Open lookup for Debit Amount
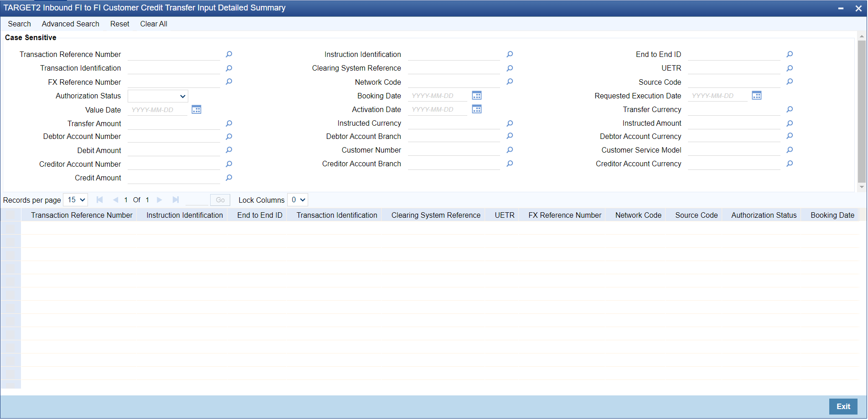The image size is (868, 420). pyautogui.click(x=229, y=150)
